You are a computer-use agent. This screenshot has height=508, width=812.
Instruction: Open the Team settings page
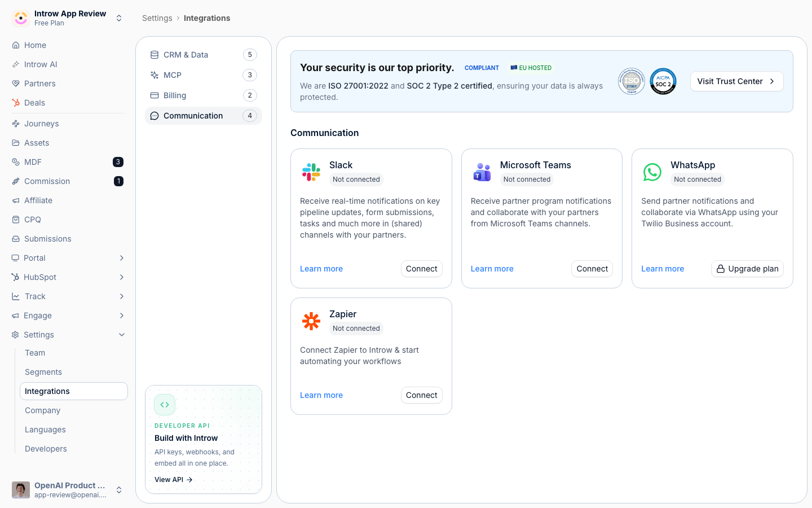coord(74,353)
